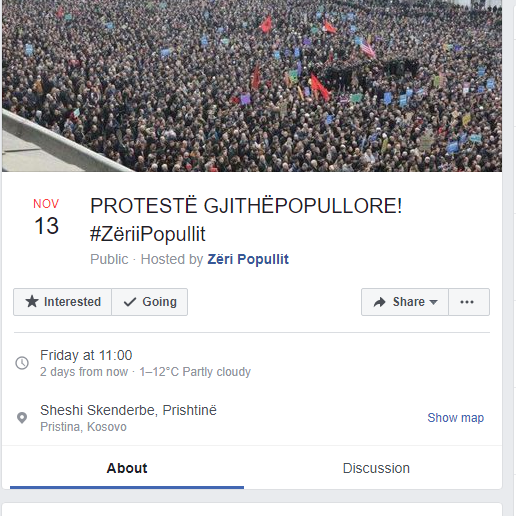This screenshot has width=516, height=516.
Task: Click the Pristina, Kosovo subtext
Action: click(x=83, y=427)
